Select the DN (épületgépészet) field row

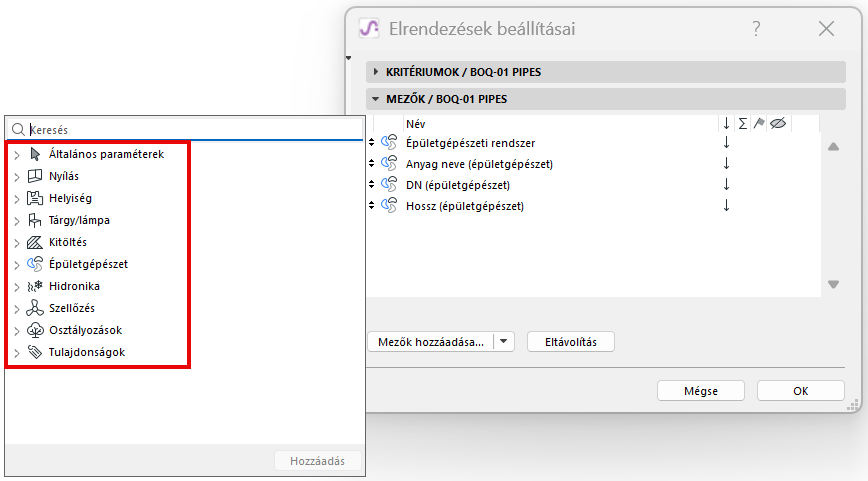point(459,185)
